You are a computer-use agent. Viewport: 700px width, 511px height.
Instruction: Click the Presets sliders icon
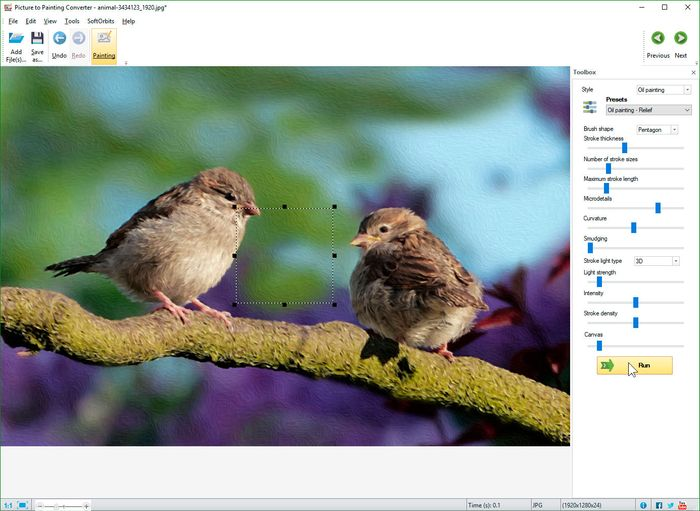590,106
